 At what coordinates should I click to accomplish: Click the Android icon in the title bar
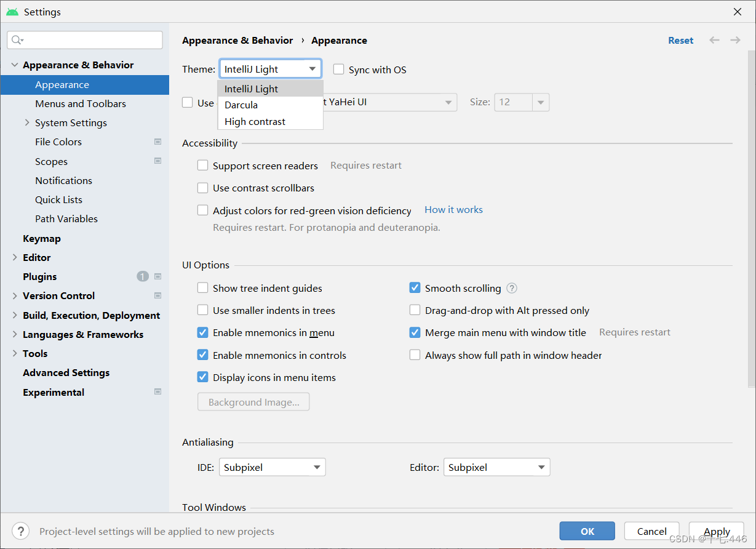(x=11, y=11)
